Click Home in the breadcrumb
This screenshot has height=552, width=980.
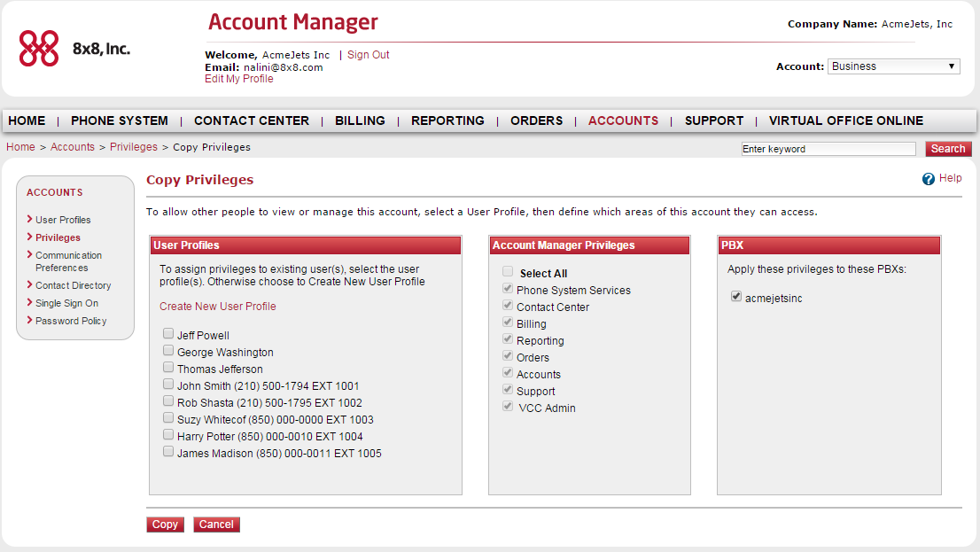20,147
